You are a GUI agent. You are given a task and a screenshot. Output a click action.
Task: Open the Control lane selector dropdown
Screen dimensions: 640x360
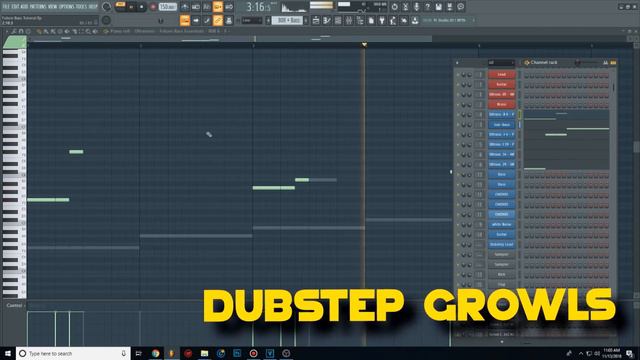point(15,305)
